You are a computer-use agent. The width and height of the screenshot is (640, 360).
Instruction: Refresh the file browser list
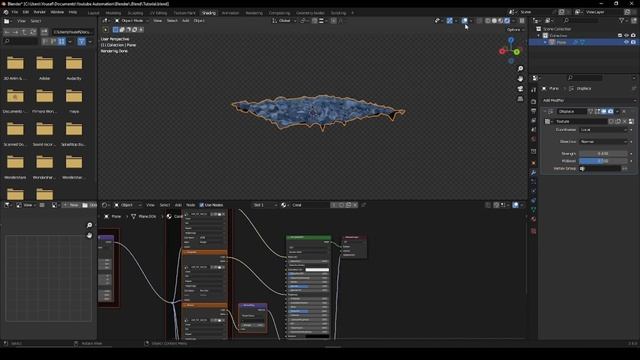33,32
